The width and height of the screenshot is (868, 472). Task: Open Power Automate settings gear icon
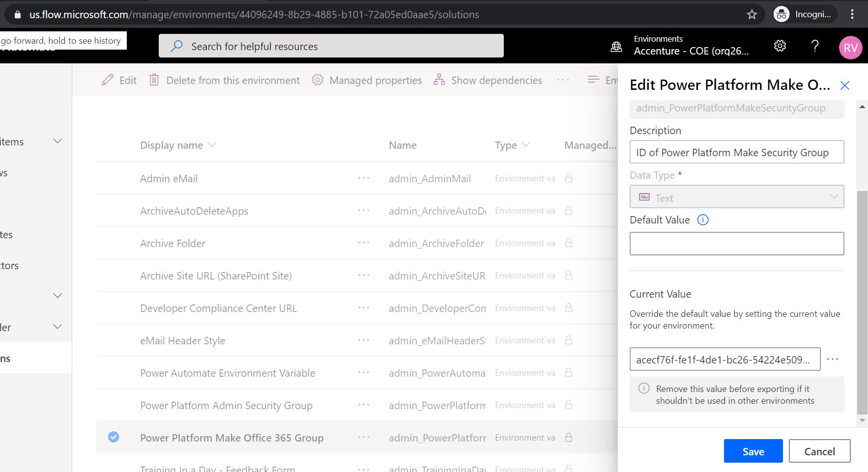tap(780, 45)
